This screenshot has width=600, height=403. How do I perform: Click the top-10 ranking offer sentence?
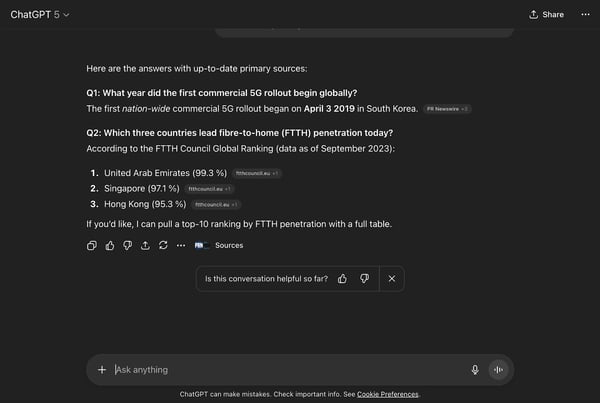coord(239,224)
